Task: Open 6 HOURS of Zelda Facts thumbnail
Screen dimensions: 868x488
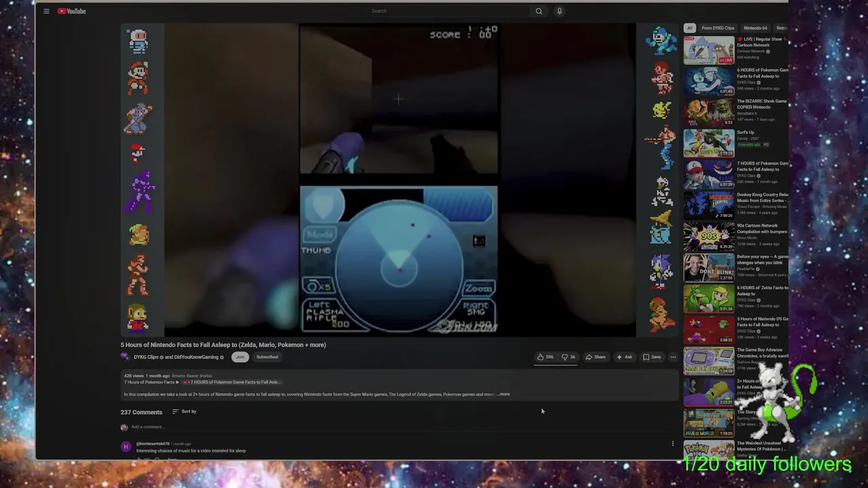Action: tap(709, 300)
